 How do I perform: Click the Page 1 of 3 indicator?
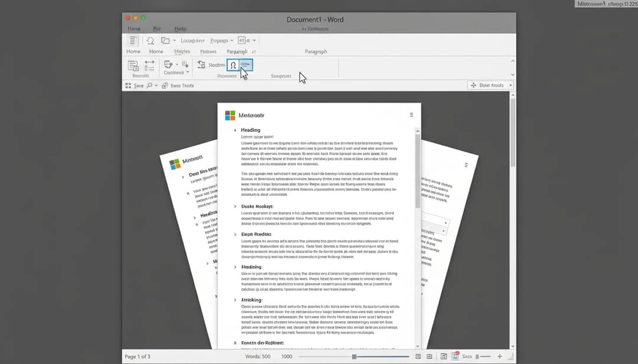pos(137,356)
